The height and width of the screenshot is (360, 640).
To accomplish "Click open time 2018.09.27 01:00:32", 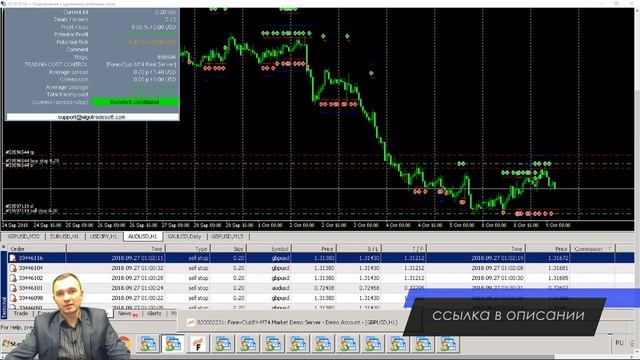I will [138, 268].
